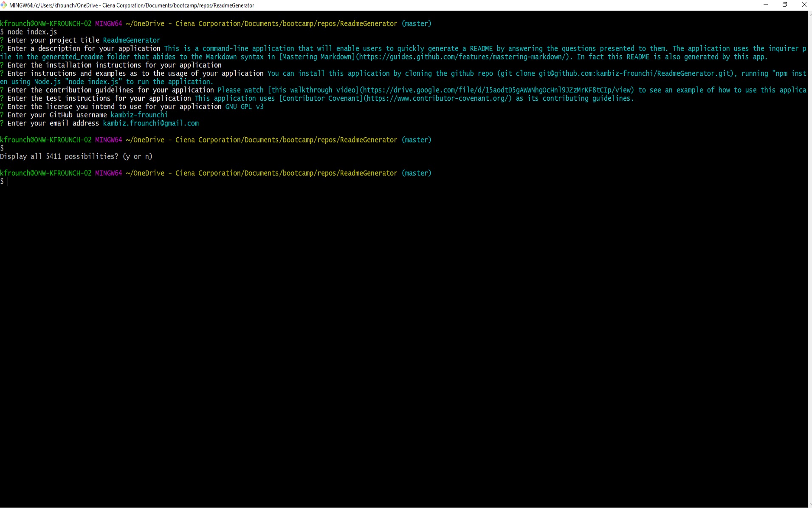Close the MINGW64 terminal window
The height and width of the screenshot is (508, 812).
[x=804, y=5]
